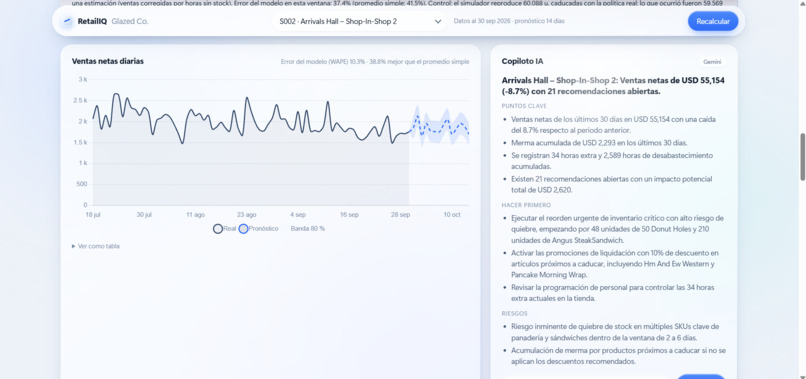Click the '18 jul' x-axis label
806x379 pixels.
pos(93,214)
